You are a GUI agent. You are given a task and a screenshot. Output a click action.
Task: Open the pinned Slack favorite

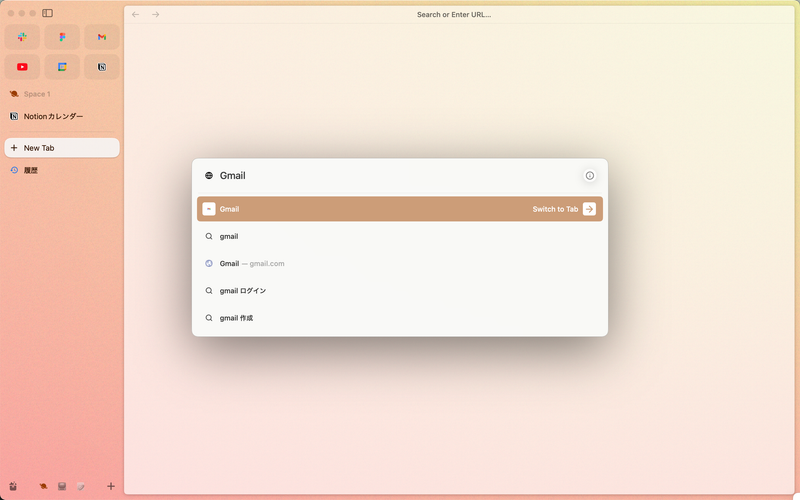22,37
